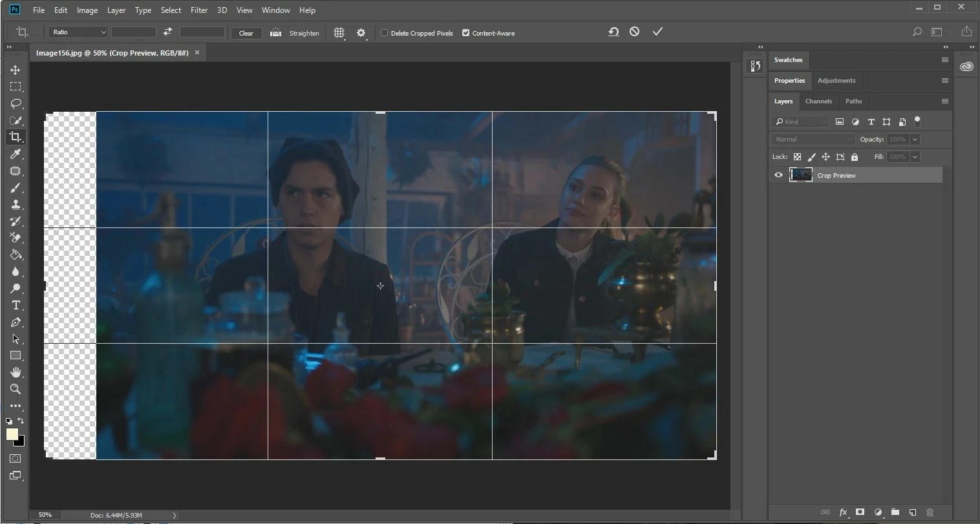Open additional crop settings gear
The height and width of the screenshot is (524, 980).
[361, 33]
